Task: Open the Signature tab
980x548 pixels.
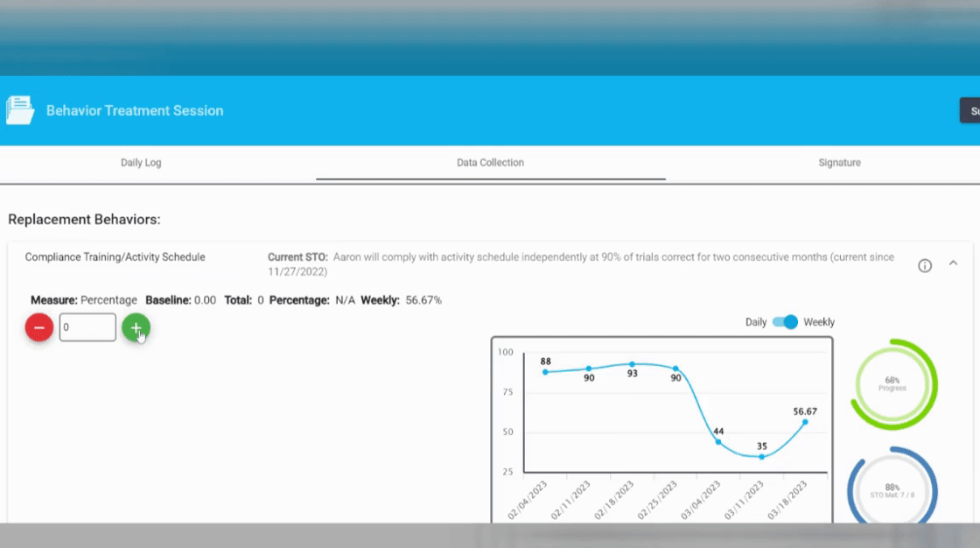Action: coord(839,163)
